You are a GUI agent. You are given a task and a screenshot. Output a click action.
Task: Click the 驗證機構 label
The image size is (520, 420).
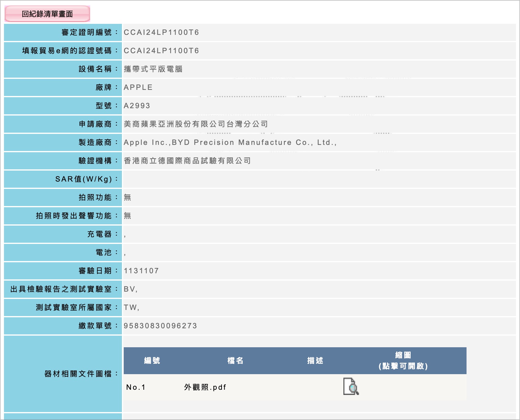(98, 161)
